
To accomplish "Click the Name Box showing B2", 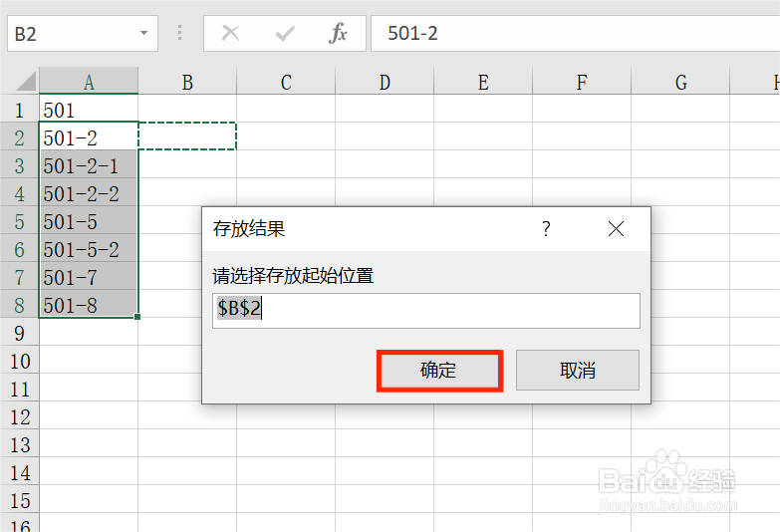I will pyautogui.click(x=83, y=33).
